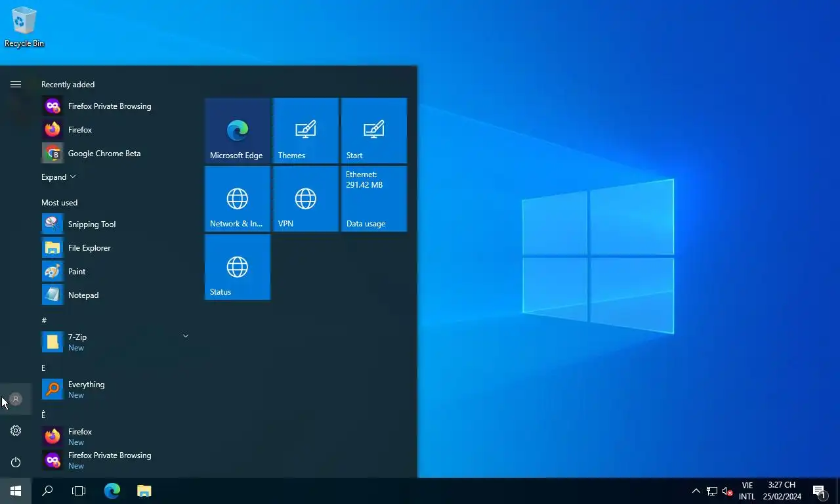Open Firefox Private Browsing in the alphabetical list
This screenshot has width=840, height=504.
(115, 460)
